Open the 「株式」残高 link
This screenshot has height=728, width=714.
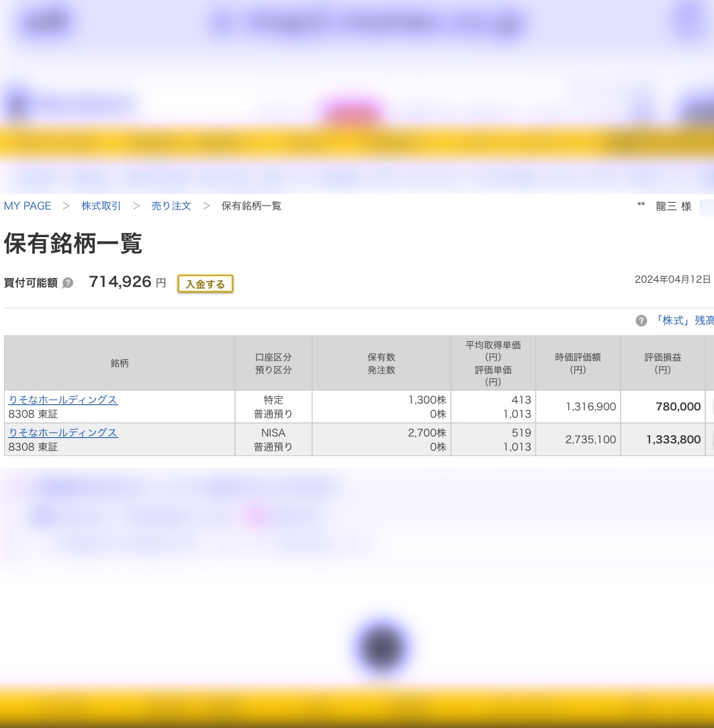click(x=684, y=320)
